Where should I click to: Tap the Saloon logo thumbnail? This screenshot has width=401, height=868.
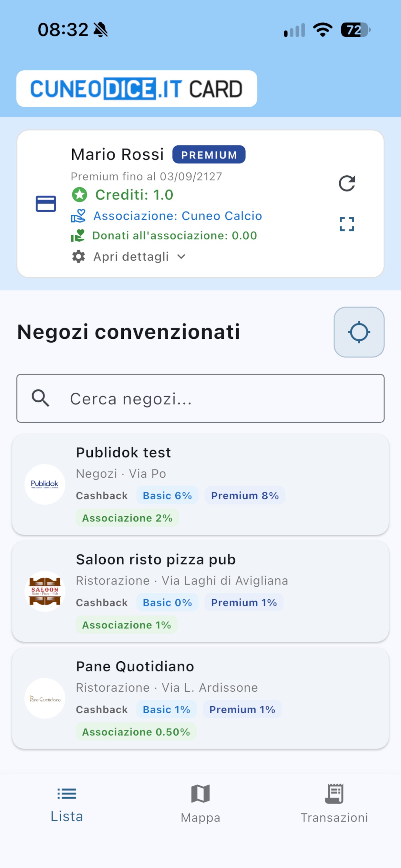[x=45, y=591]
